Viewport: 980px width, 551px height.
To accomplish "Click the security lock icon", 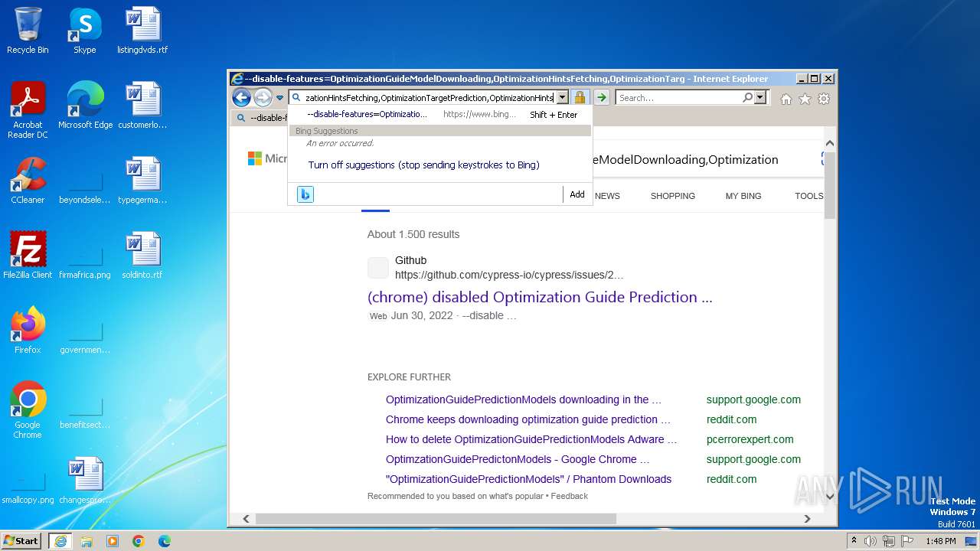I will point(580,98).
